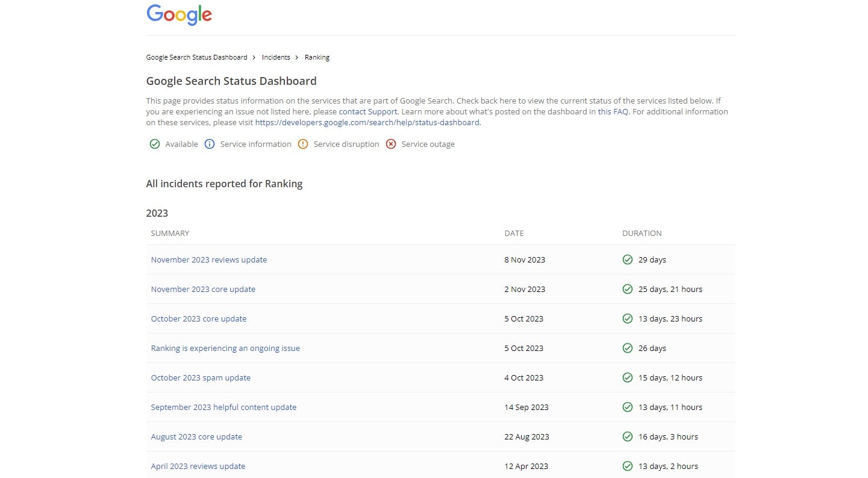Viewport: 868px width, 478px height.
Task: Click check icon beside 13 days, 2 hours
Action: pos(628,466)
